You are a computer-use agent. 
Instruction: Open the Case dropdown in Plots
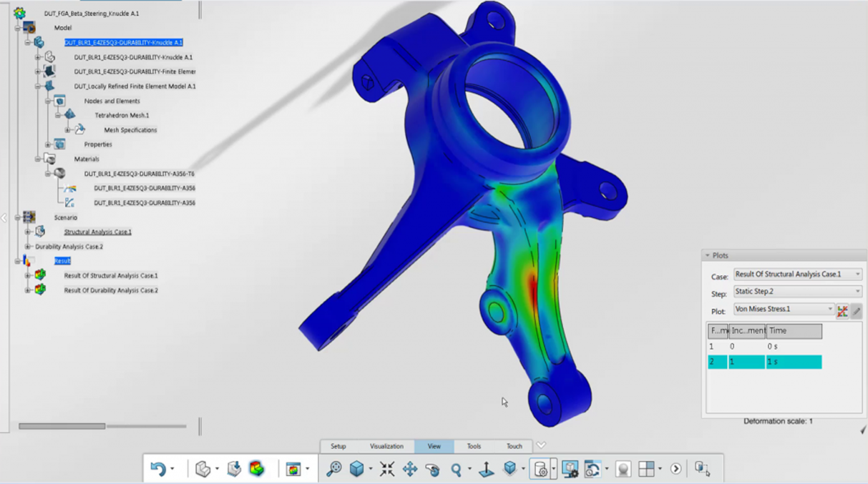tap(797, 275)
